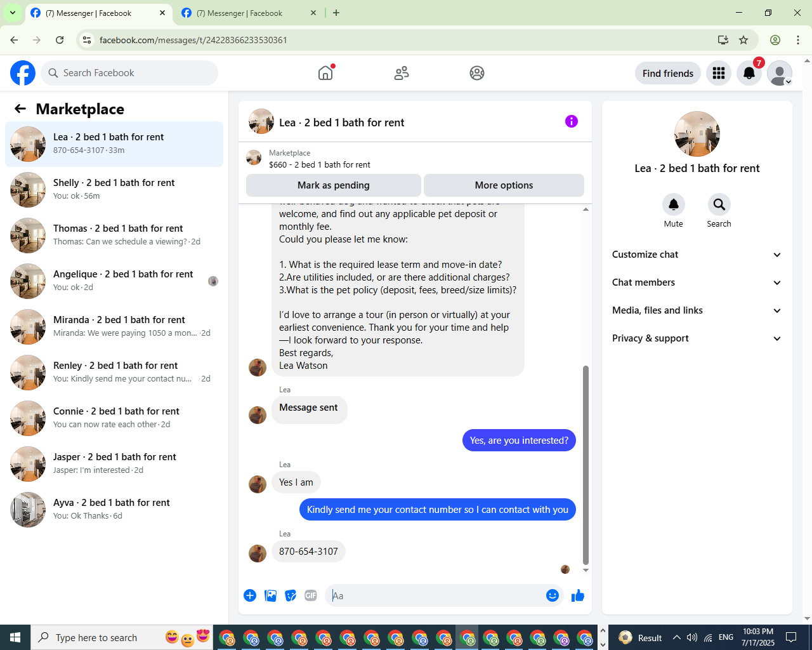
Task: Open Chrome profile icon in toolbar
Action: (775, 40)
